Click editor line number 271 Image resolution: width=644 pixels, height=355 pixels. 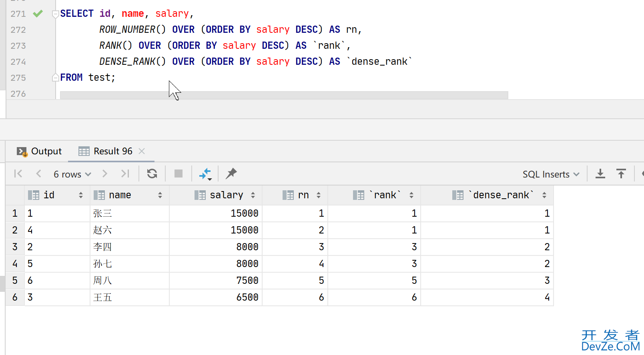[x=18, y=14]
